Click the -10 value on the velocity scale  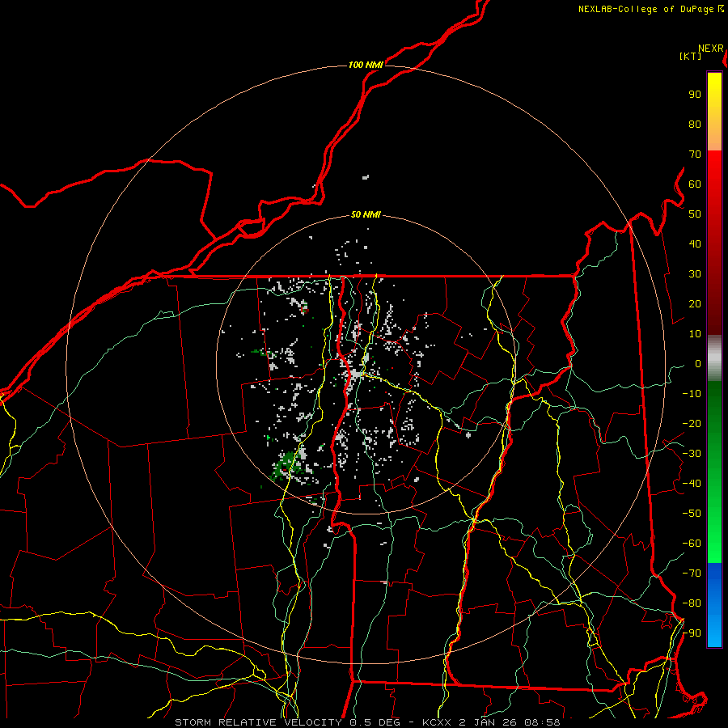(692, 394)
